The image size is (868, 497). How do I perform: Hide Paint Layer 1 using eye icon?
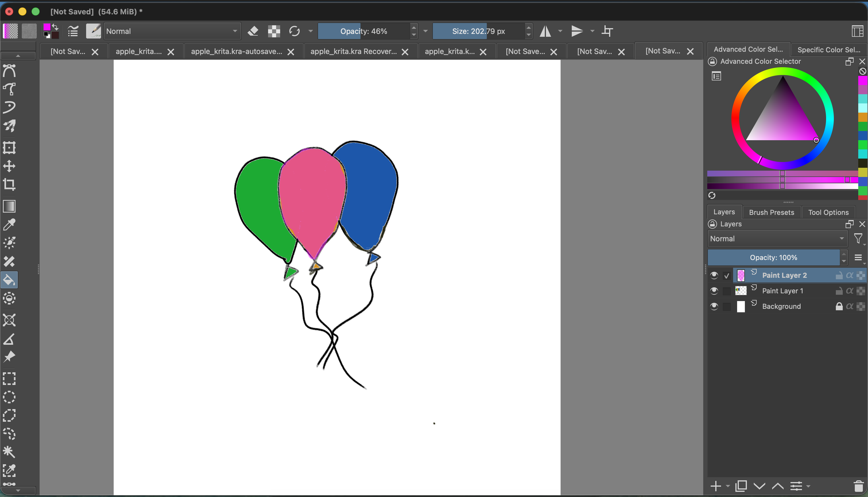click(714, 291)
